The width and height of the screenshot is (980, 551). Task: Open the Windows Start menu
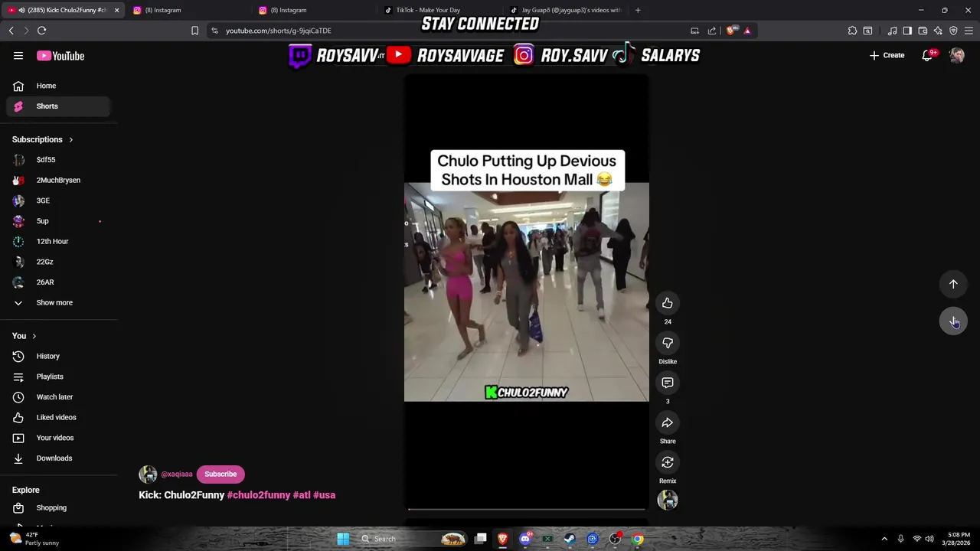pos(343,539)
